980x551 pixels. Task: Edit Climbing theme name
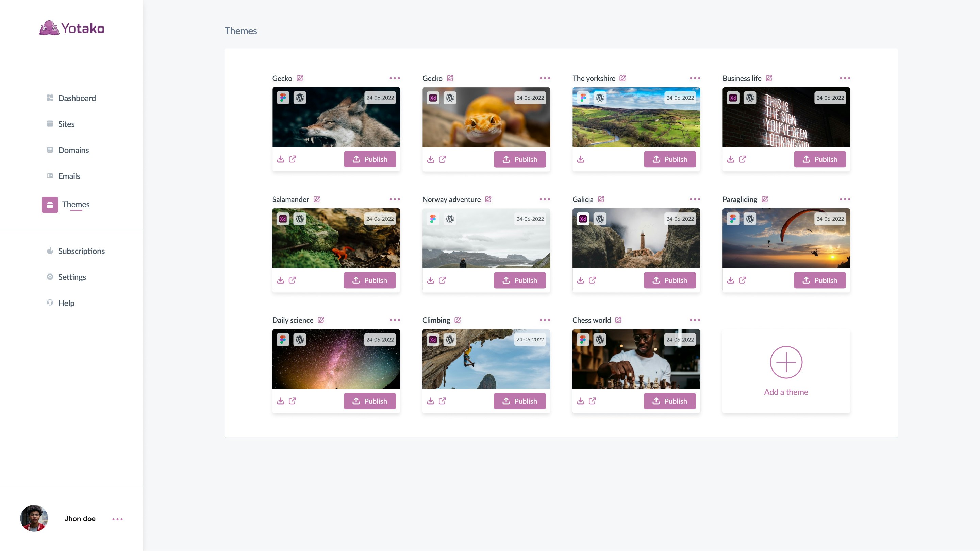click(458, 320)
